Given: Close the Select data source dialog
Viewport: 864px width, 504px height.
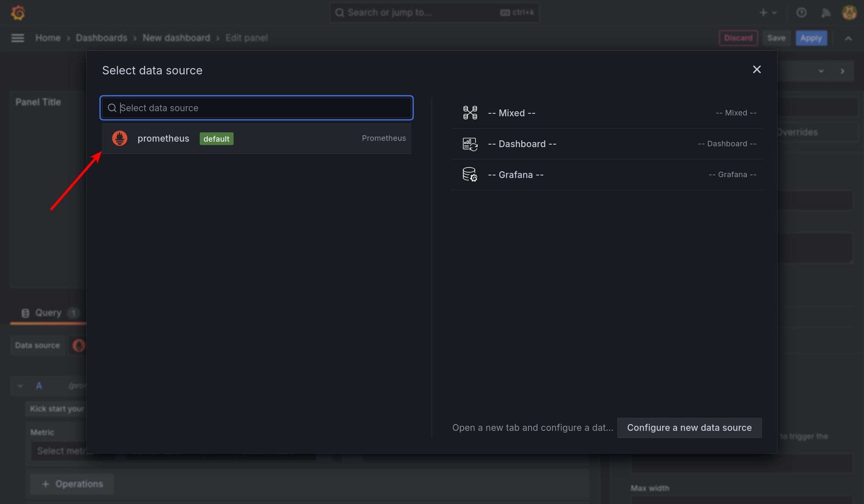Looking at the screenshot, I should click(x=757, y=69).
